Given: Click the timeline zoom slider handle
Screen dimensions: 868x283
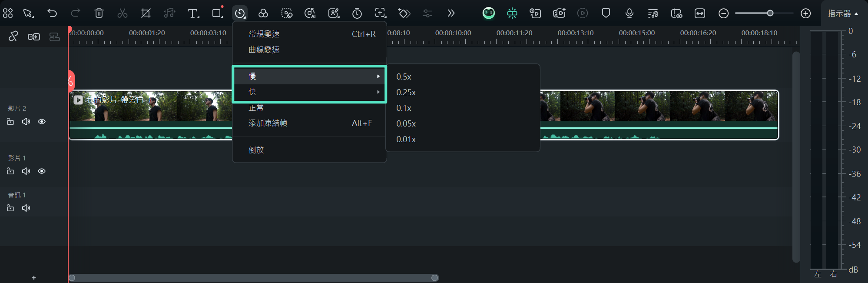Looking at the screenshot, I should click(770, 13).
